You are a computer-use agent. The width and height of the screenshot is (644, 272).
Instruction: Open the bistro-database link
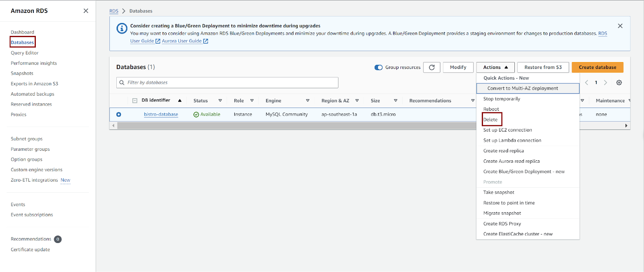161,114
